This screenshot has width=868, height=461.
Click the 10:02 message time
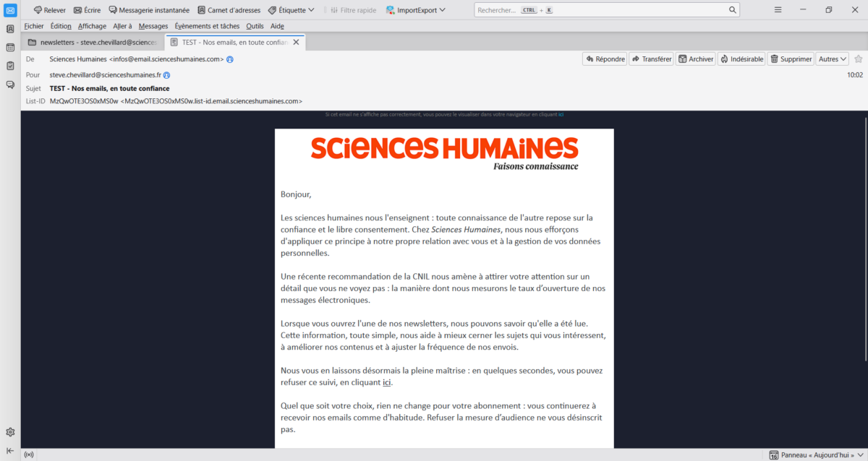tap(855, 75)
